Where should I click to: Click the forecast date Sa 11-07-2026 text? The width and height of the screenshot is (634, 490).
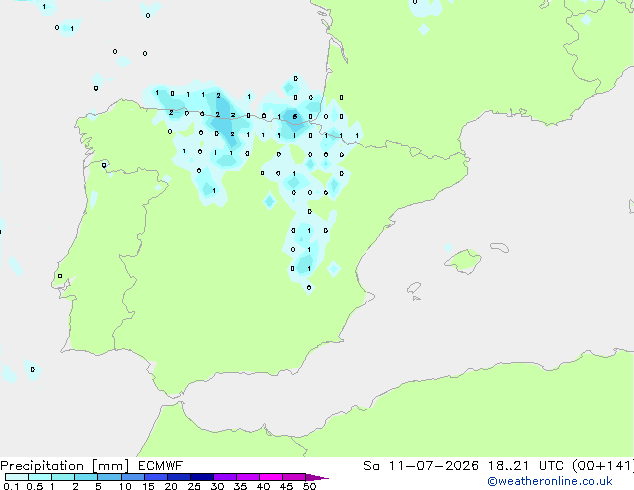pos(421,466)
